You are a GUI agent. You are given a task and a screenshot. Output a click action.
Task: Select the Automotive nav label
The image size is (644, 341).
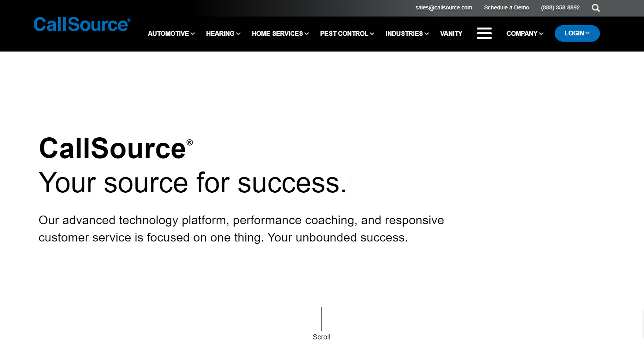pos(168,33)
